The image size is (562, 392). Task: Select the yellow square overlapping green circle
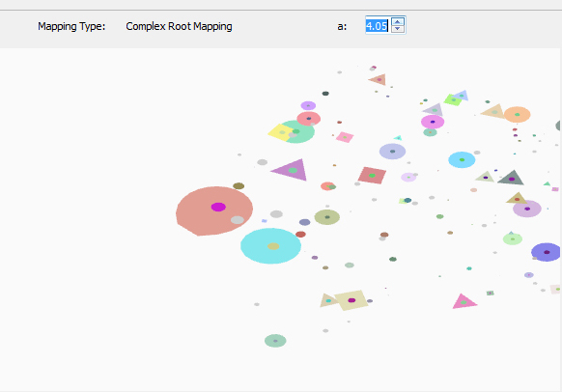(x=281, y=132)
